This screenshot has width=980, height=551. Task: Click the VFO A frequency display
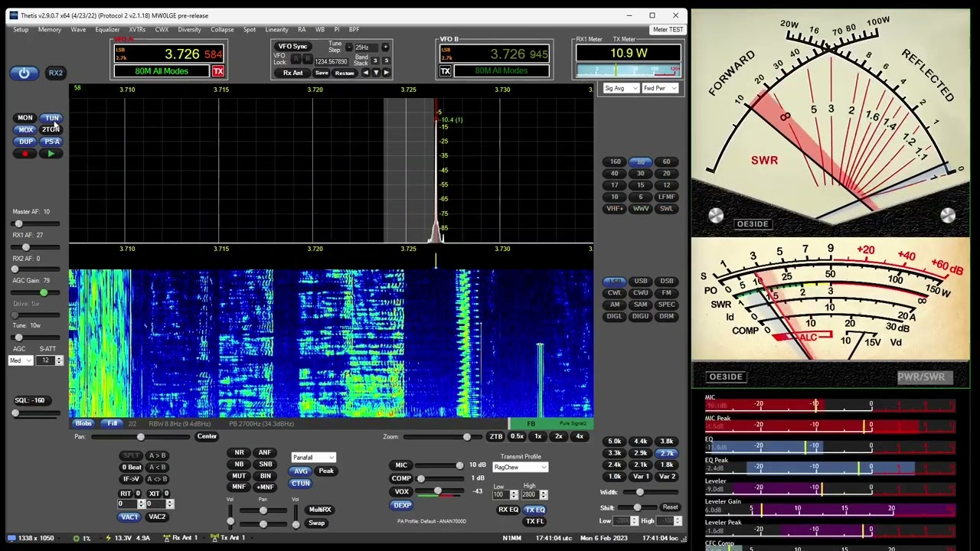click(170, 54)
